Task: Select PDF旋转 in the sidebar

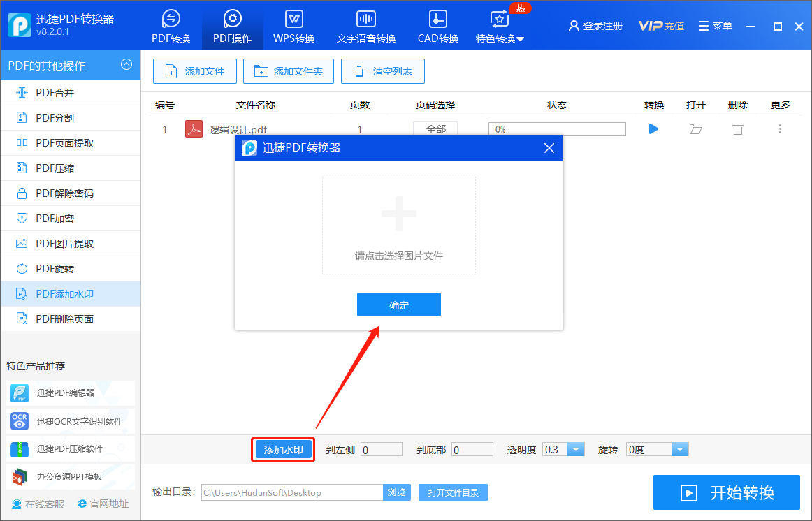Action: click(71, 268)
